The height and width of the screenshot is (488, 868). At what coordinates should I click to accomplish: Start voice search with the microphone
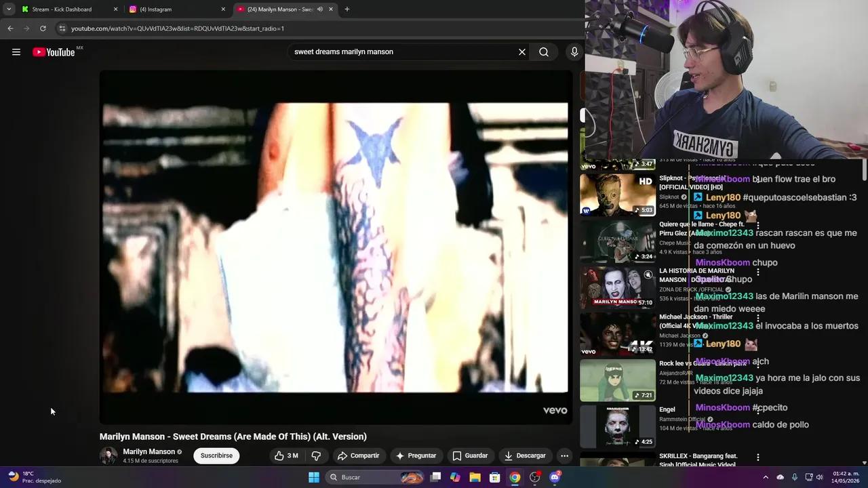[x=574, y=52]
